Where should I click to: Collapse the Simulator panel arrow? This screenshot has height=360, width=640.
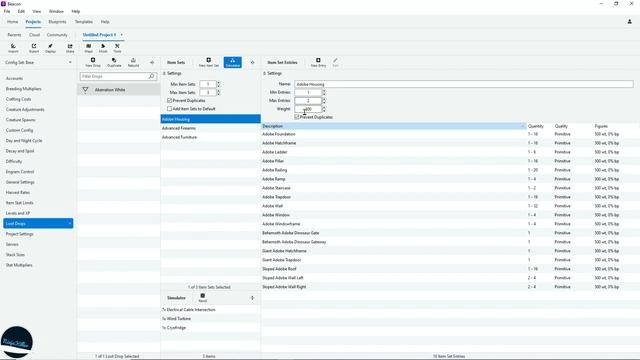coord(252,298)
